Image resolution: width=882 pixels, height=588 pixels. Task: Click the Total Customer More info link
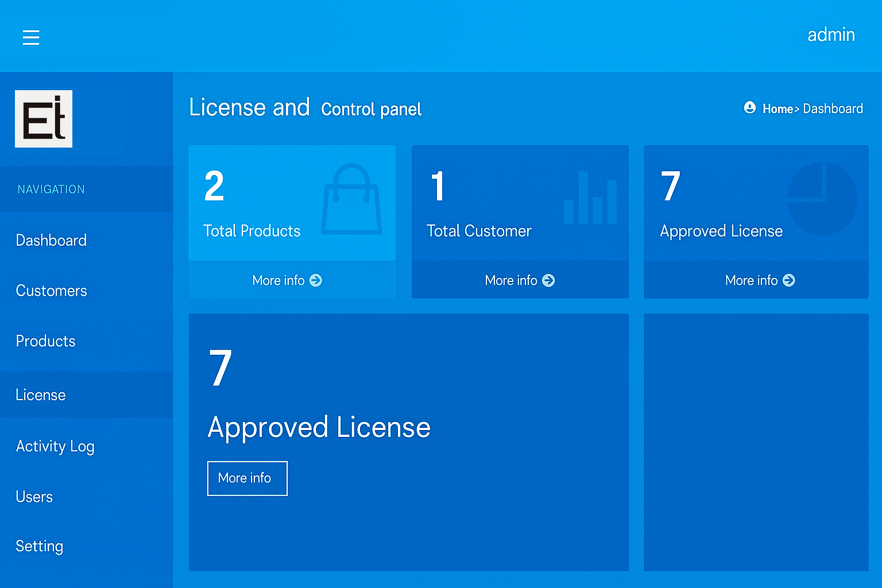point(511,280)
